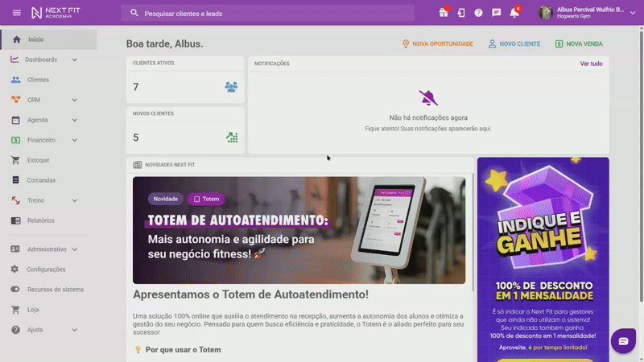Click the Administrativo card icon

[x=15, y=249]
